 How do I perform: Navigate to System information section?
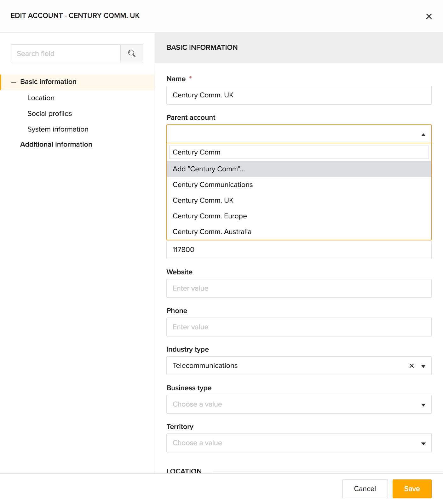[58, 129]
